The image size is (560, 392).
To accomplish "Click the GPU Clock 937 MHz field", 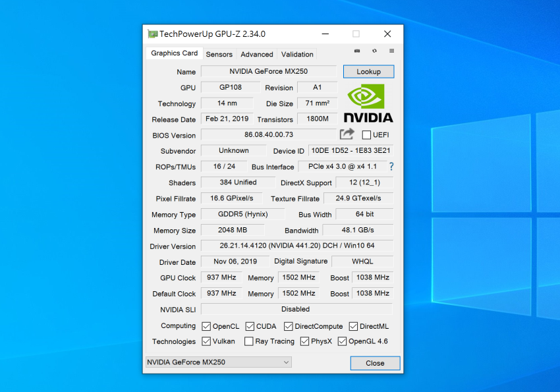I will click(221, 277).
